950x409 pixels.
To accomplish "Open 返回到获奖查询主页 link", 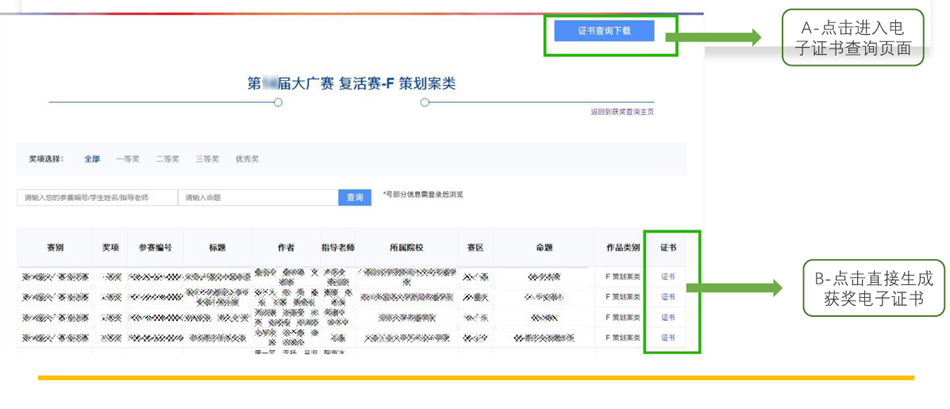I will [x=621, y=112].
